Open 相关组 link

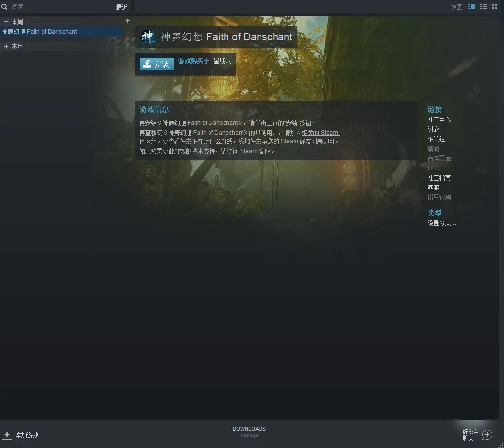tap(436, 139)
